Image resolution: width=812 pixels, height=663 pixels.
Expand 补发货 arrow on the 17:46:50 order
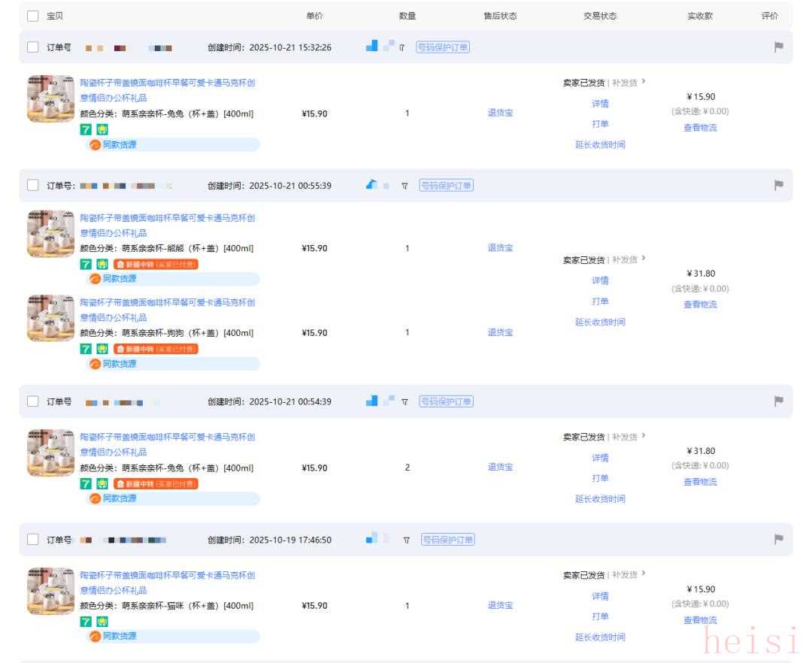pyautogui.click(x=643, y=574)
